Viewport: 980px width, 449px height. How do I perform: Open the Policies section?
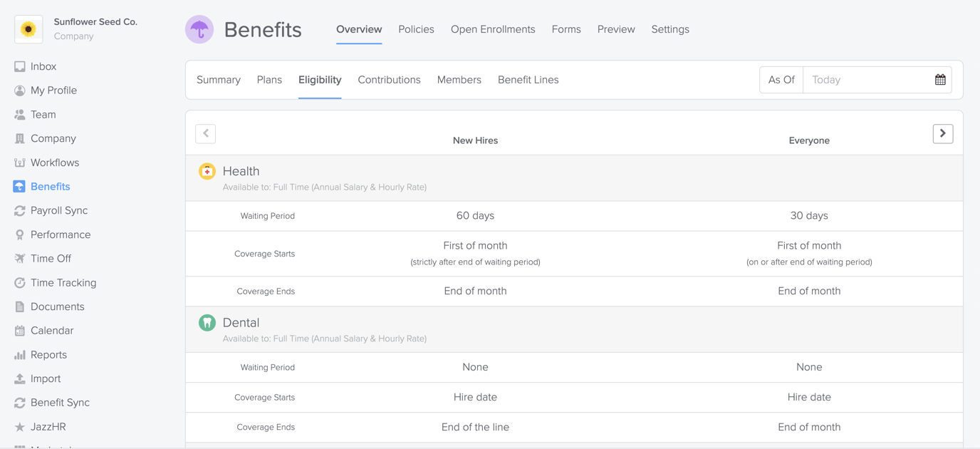(416, 29)
